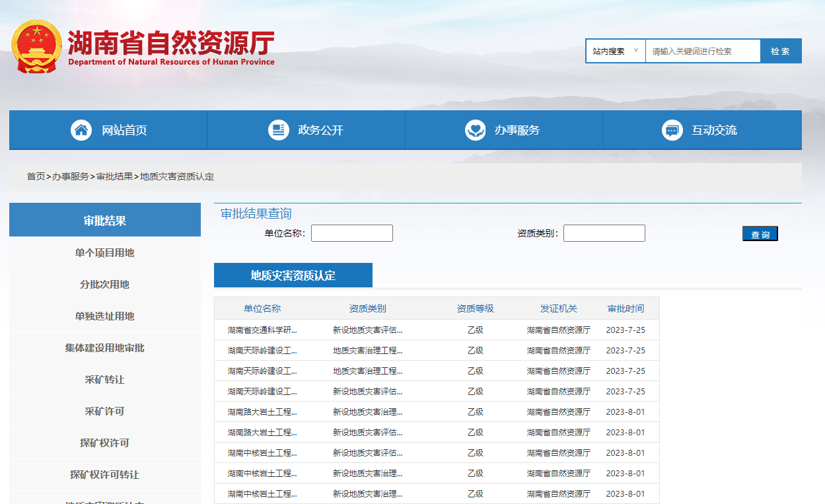Viewport: 825px width, 504px height.
Task: Select the 地质灾害资质认定 tab header
Action: pos(293,275)
